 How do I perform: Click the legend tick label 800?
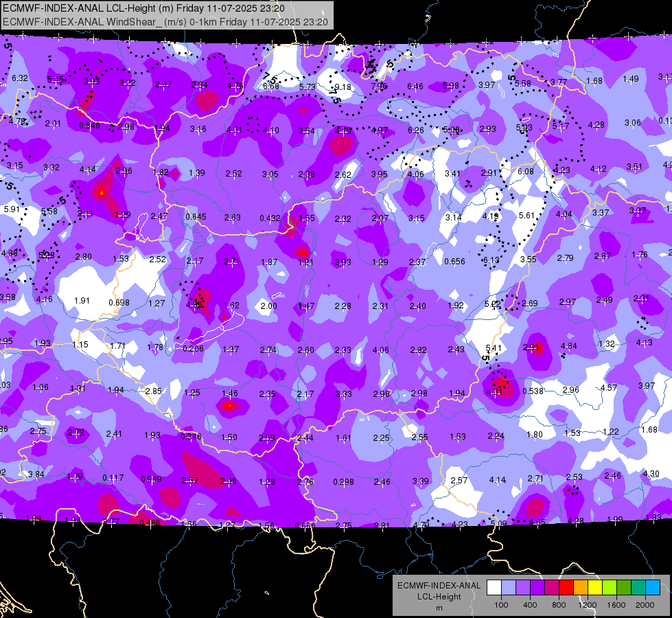click(559, 605)
